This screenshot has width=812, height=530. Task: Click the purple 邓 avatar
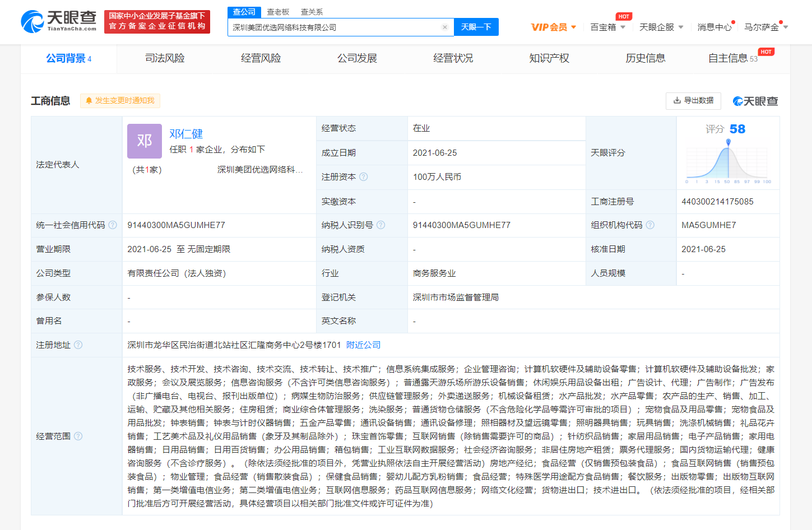click(x=145, y=141)
